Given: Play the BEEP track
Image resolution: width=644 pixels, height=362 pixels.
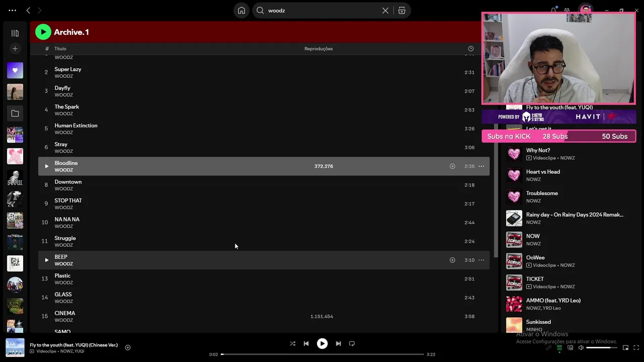Looking at the screenshot, I should click(x=46, y=260).
